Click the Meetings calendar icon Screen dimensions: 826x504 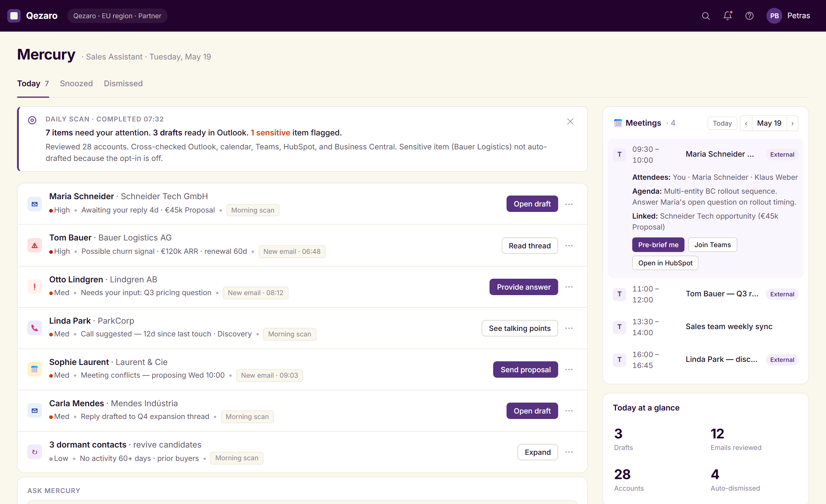click(618, 123)
